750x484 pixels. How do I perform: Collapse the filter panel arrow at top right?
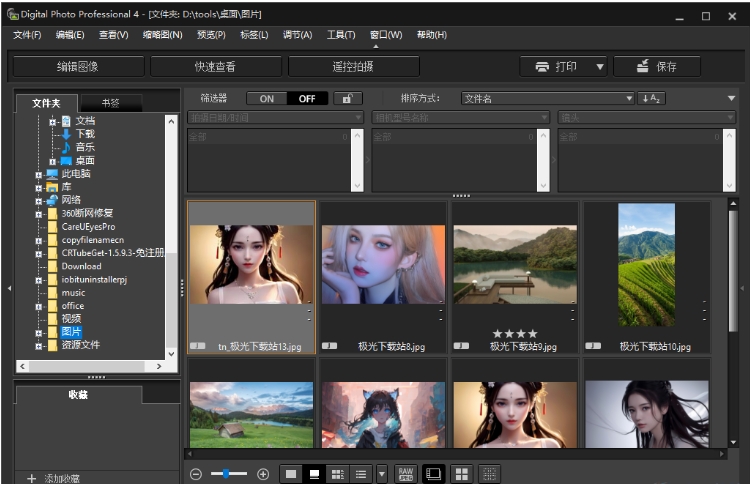[x=731, y=99]
